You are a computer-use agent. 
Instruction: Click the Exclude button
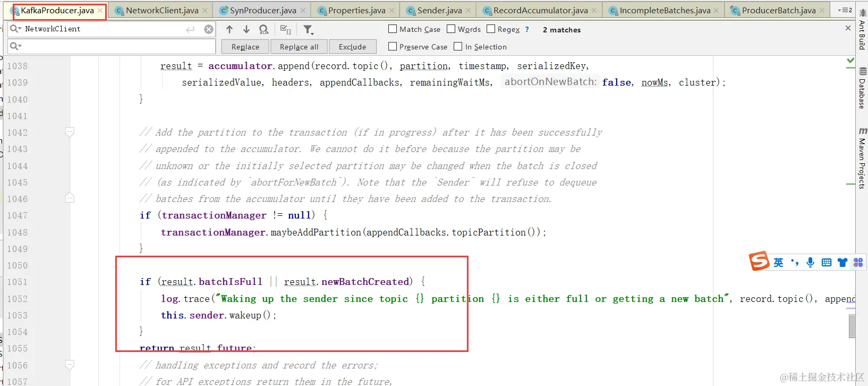[353, 47]
